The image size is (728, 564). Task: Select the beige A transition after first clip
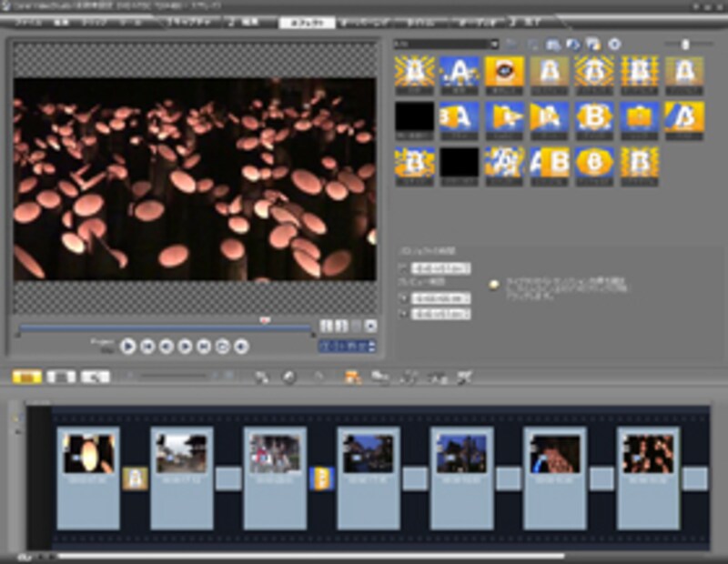click(x=136, y=478)
